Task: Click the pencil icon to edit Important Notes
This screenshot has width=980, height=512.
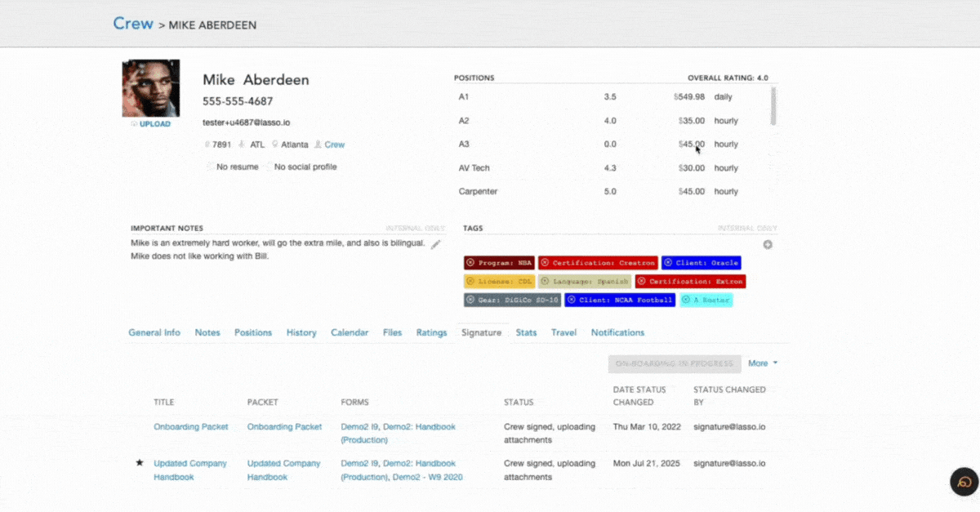Action: (x=436, y=244)
